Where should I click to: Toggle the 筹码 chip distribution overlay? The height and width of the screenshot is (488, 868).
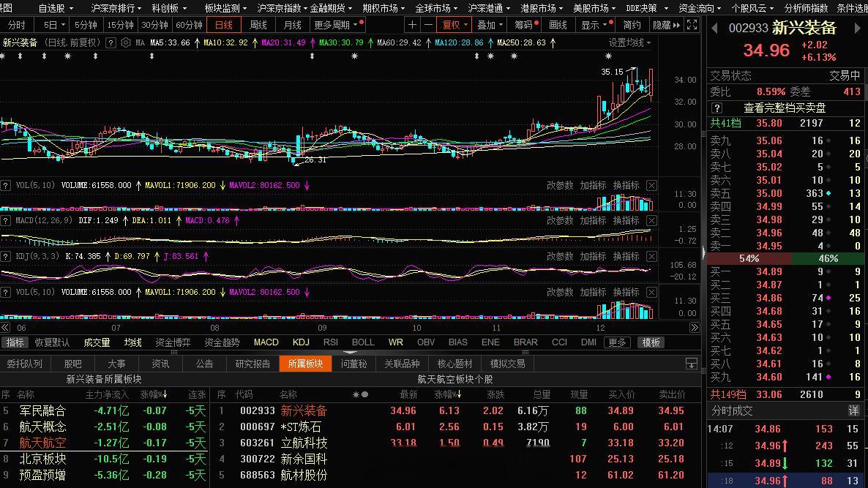point(523,24)
